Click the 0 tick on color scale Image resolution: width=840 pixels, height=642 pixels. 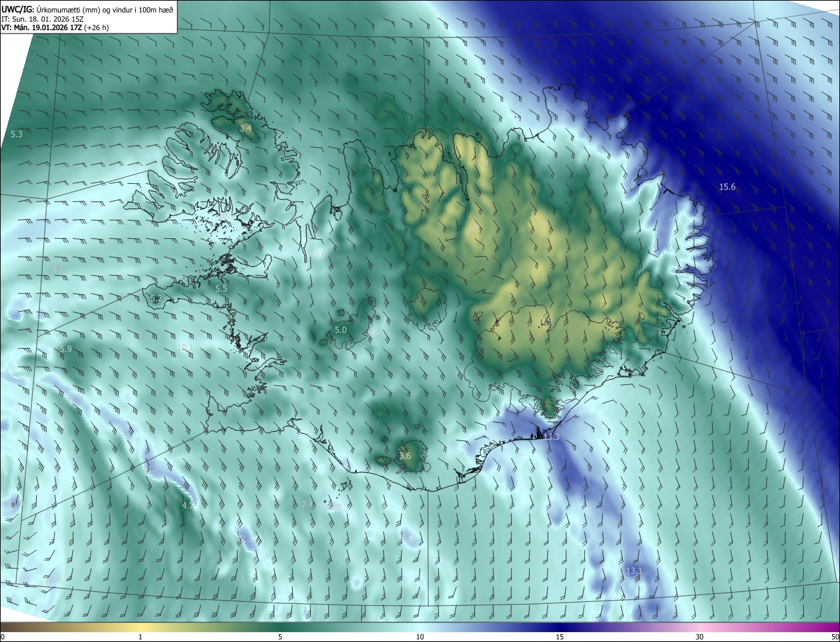coord(3,637)
